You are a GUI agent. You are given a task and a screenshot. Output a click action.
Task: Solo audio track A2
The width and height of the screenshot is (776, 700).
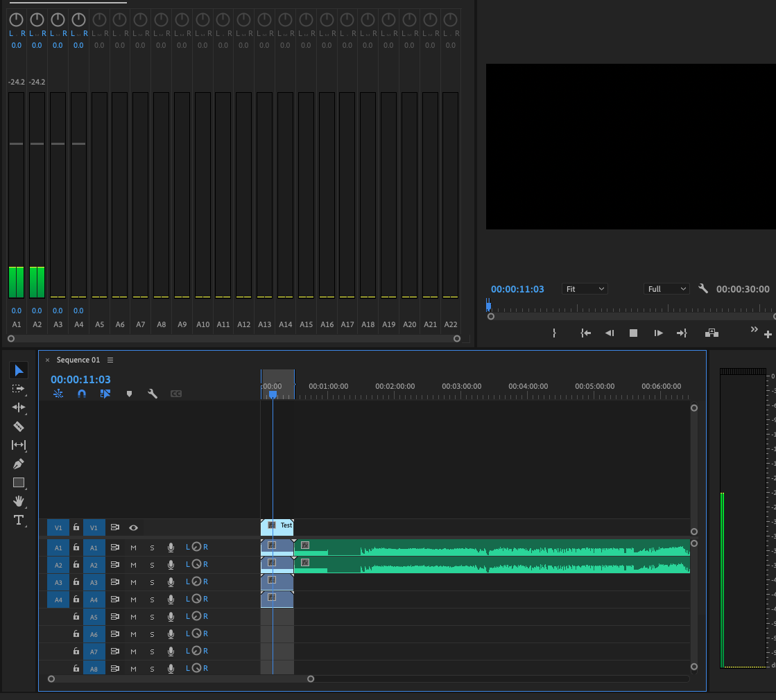[152, 564]
